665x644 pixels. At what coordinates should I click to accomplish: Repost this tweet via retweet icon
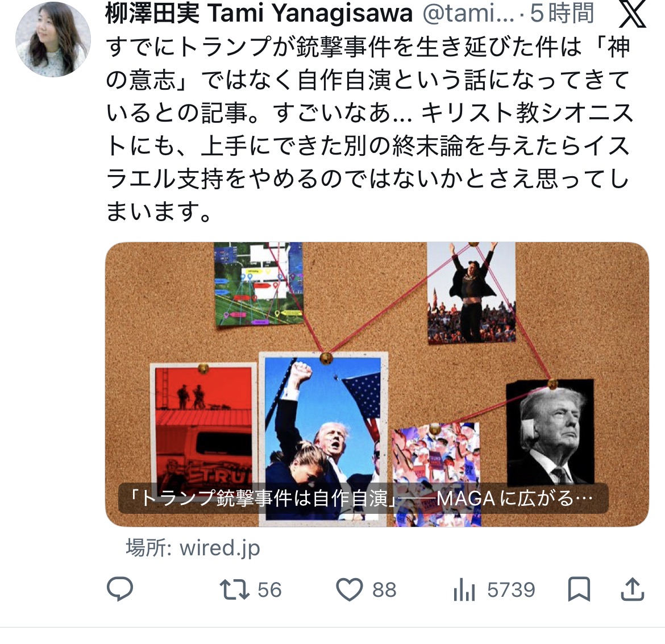click(234, 589)
